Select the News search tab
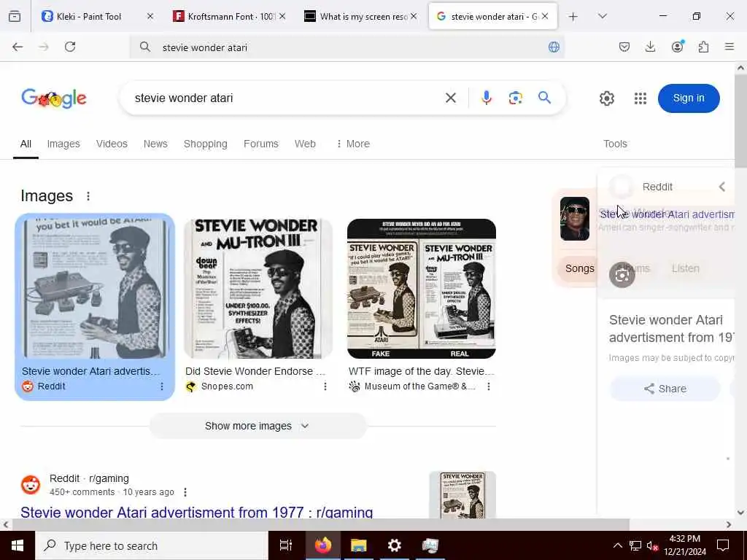The width and height of the screenshot is (747, 560). click(155, 144)
